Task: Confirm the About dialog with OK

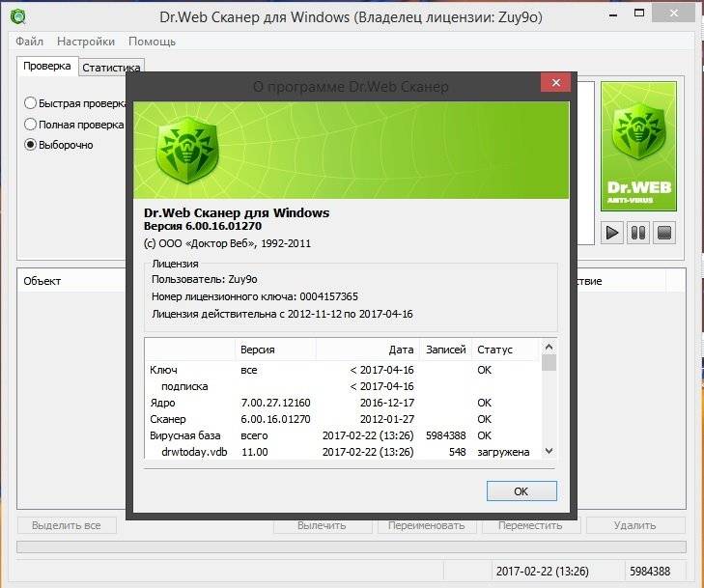Action: point(521,491)
